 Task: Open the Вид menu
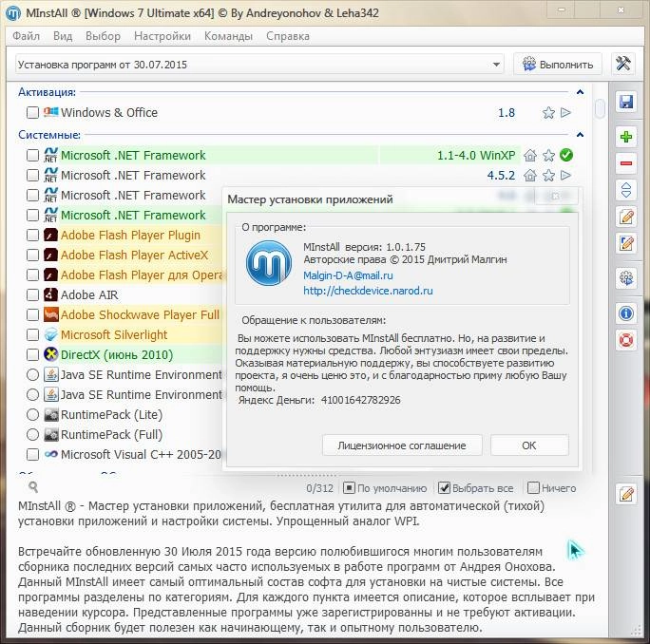click(63, 36)
